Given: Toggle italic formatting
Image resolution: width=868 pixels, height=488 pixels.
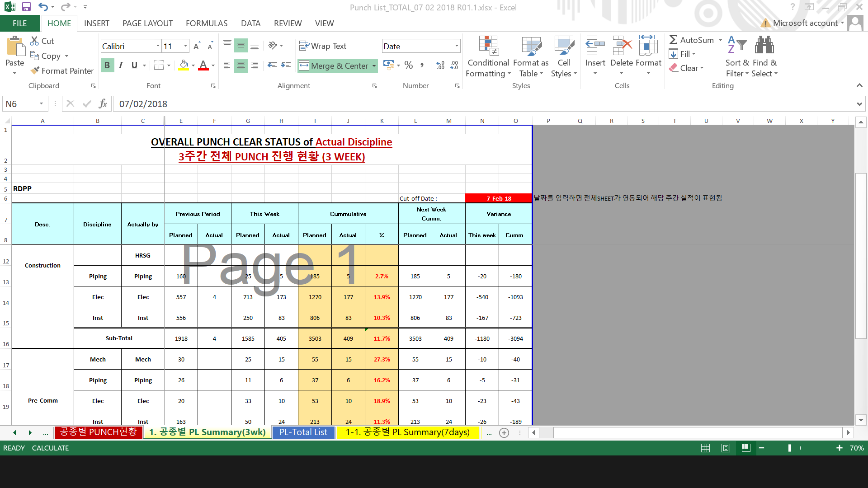Looking at the screenshot, I should (121, 65).
